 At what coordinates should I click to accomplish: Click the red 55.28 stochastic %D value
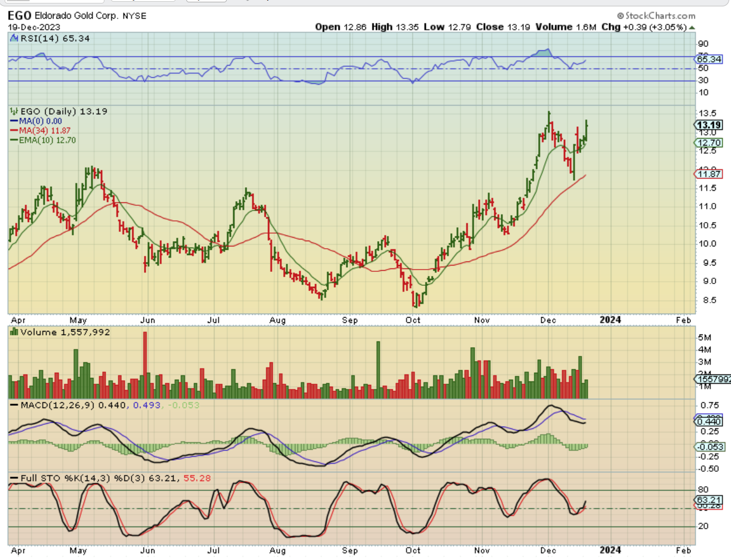coord(197,478)
